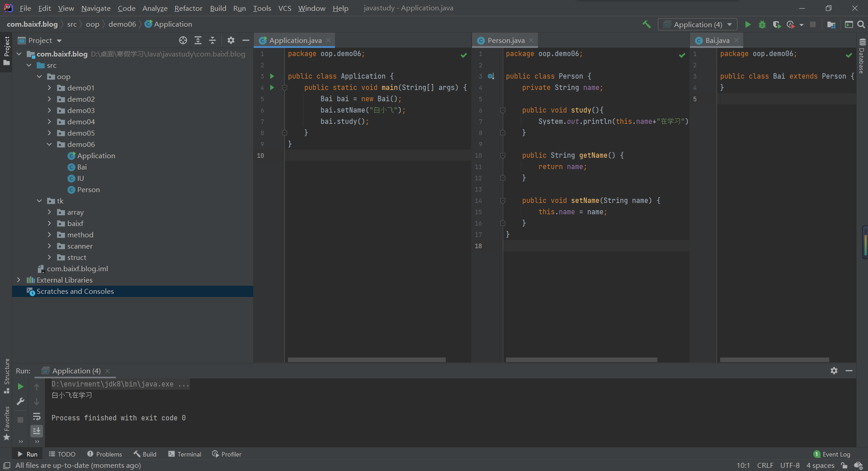Collapse the demo06 folder

coord(49,144)
